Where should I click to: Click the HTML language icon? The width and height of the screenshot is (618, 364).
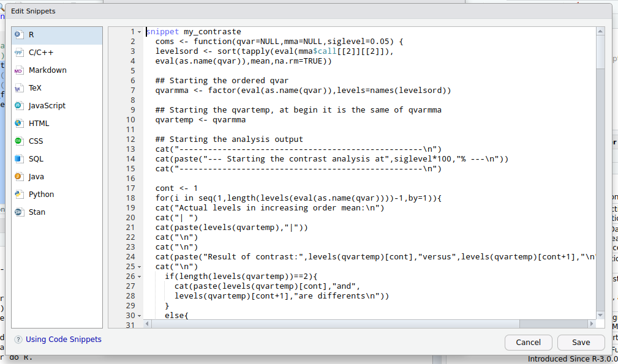pyautogui.click(x=18, y=123)
